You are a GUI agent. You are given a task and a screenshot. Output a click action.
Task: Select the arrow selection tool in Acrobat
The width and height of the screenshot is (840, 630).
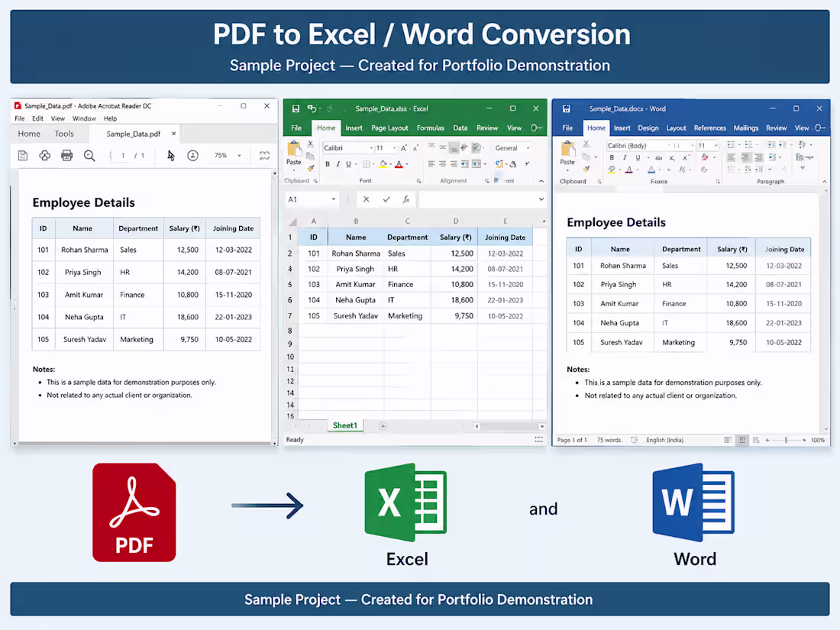pyautogui.click(x=170, y=155)
